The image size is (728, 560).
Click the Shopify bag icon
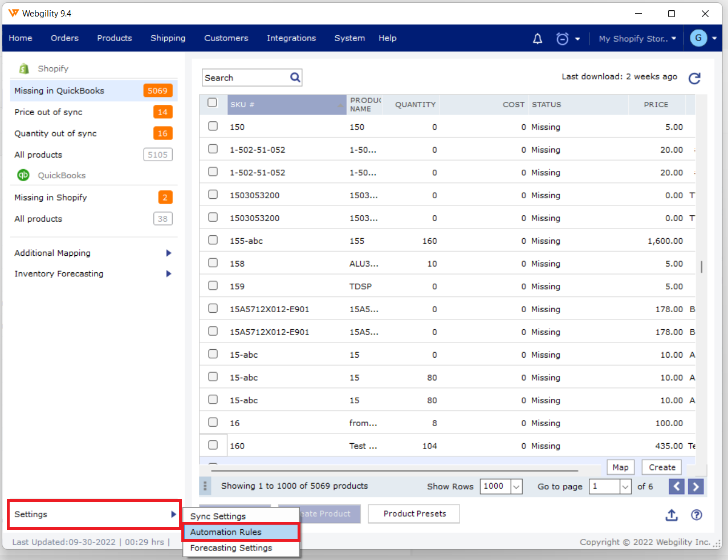24,68
